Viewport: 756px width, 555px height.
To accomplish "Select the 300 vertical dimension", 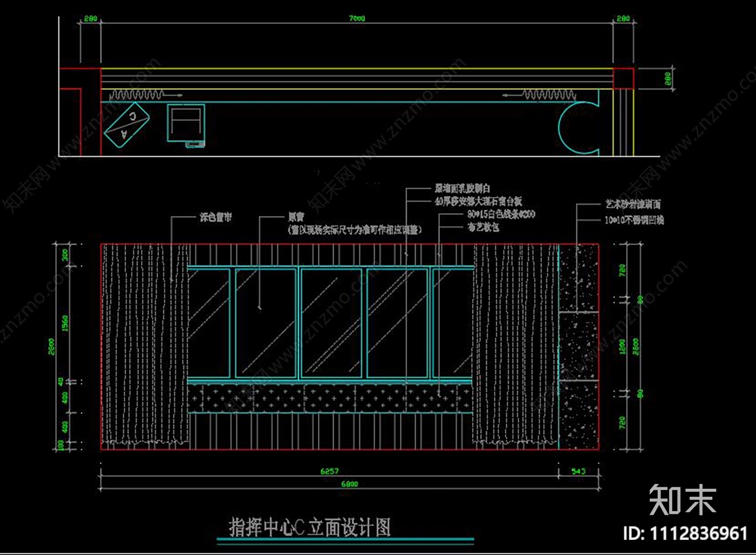I will pyautogui.click(x=65, y=255).
